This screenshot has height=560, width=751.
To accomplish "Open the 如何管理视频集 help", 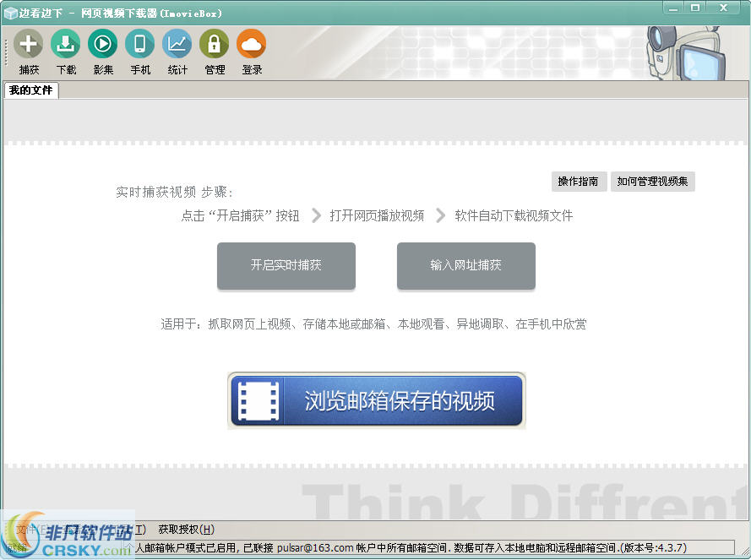I will [653, 181].
